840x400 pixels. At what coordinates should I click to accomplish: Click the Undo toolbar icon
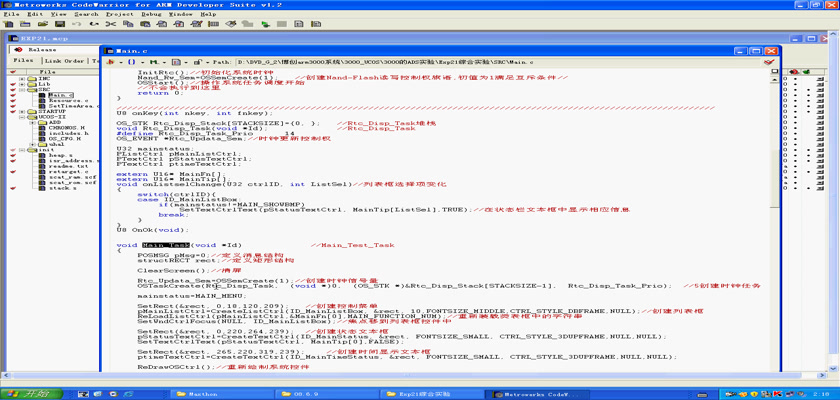[x=77, y=24]
